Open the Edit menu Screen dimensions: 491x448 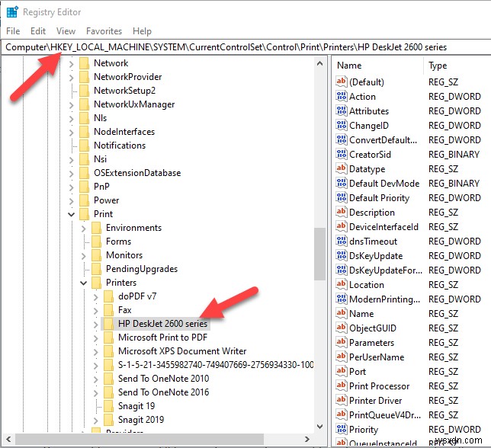click(x=38, y=31)
